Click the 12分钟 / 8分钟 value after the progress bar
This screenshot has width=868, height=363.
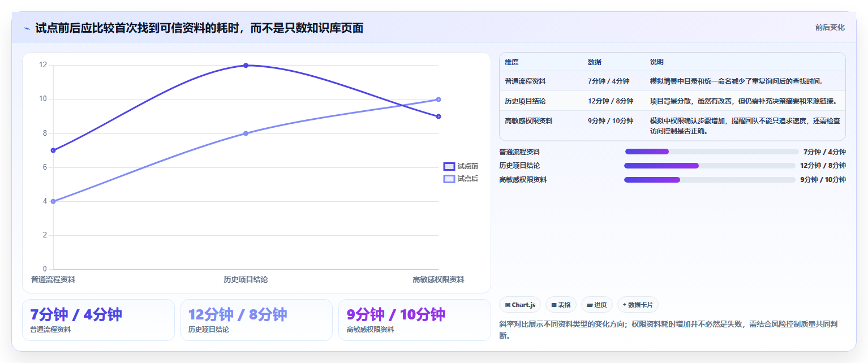(823, 166)
